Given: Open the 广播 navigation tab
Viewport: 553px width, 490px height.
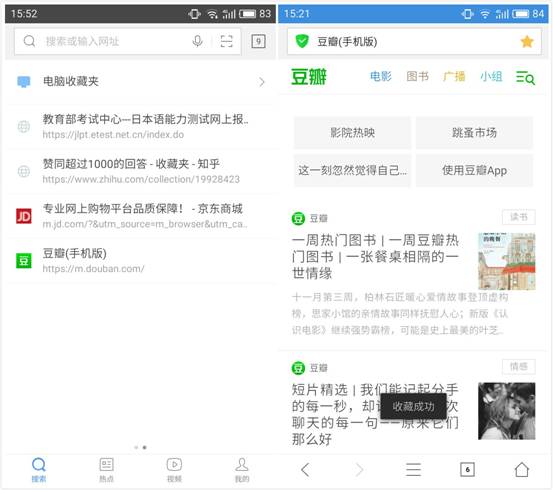Looking at the screenshot, I should pyautogui.click(x=454, y=76).
